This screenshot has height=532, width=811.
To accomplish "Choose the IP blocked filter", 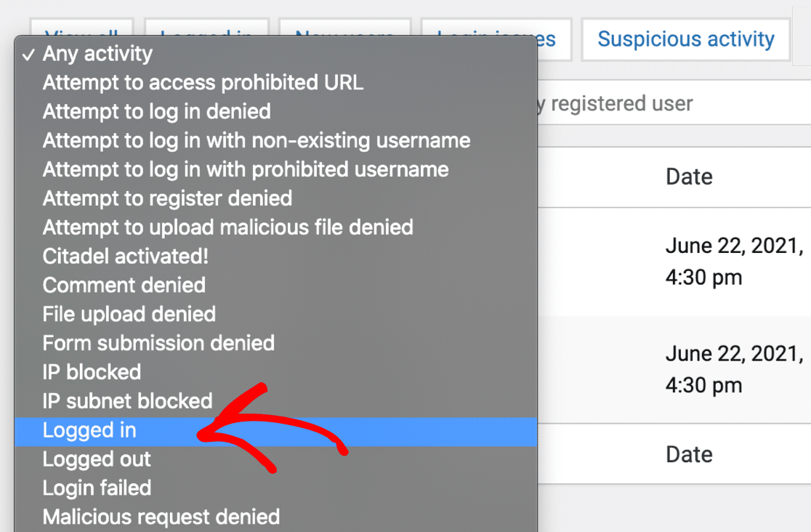I will (x=92, y=372).
